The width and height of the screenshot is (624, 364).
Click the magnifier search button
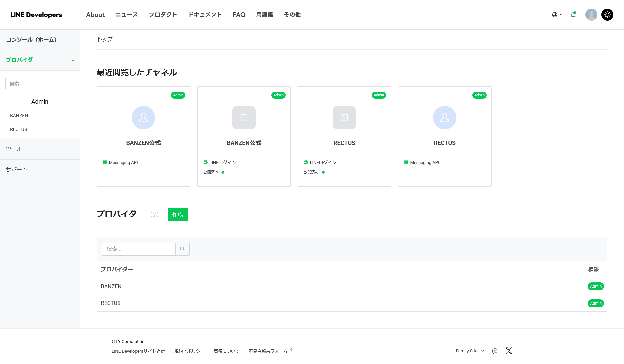point(182,249)
